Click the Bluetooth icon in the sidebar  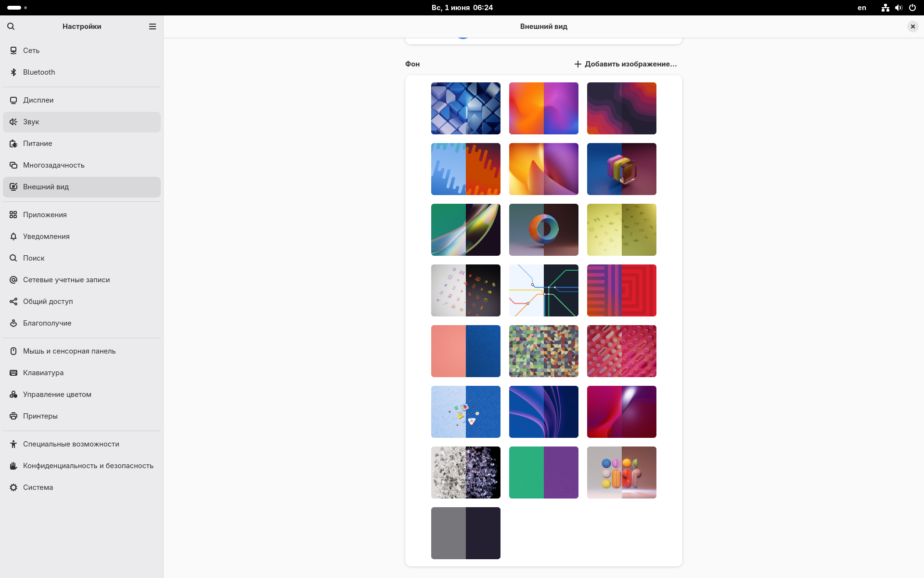tap(13, 72)
